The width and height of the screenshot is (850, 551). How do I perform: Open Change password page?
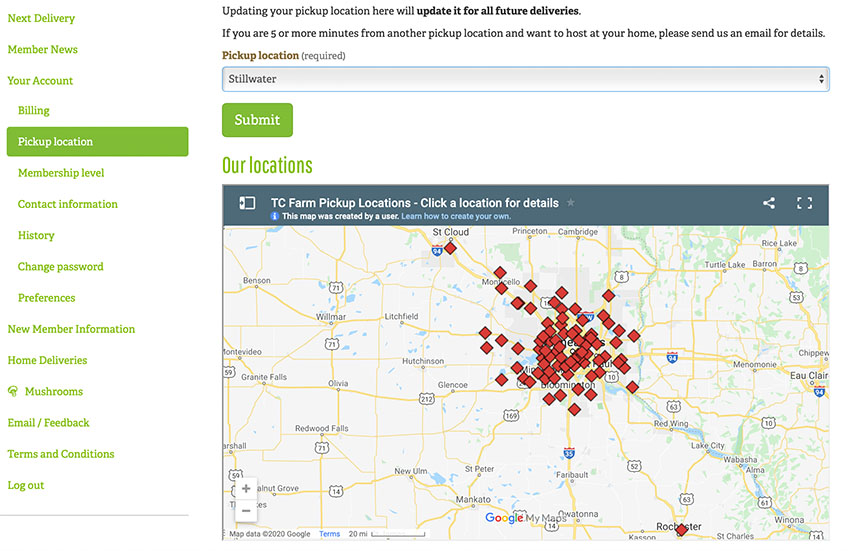click(x=60, y=267)
